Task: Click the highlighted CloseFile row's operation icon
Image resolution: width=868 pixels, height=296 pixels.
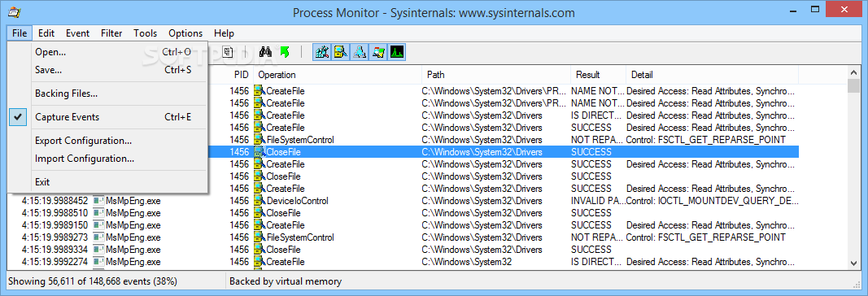Action: click(x=260, y=151)
